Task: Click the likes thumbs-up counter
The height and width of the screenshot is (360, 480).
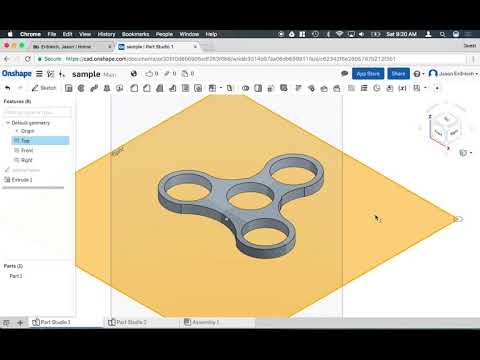Action: (x=152, y=74)
